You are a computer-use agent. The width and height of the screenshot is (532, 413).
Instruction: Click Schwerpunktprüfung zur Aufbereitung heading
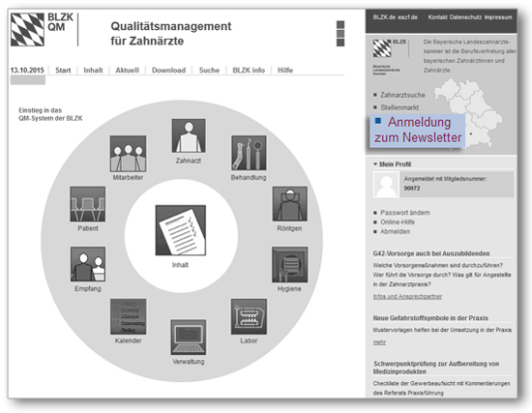[x=436, y=368]
